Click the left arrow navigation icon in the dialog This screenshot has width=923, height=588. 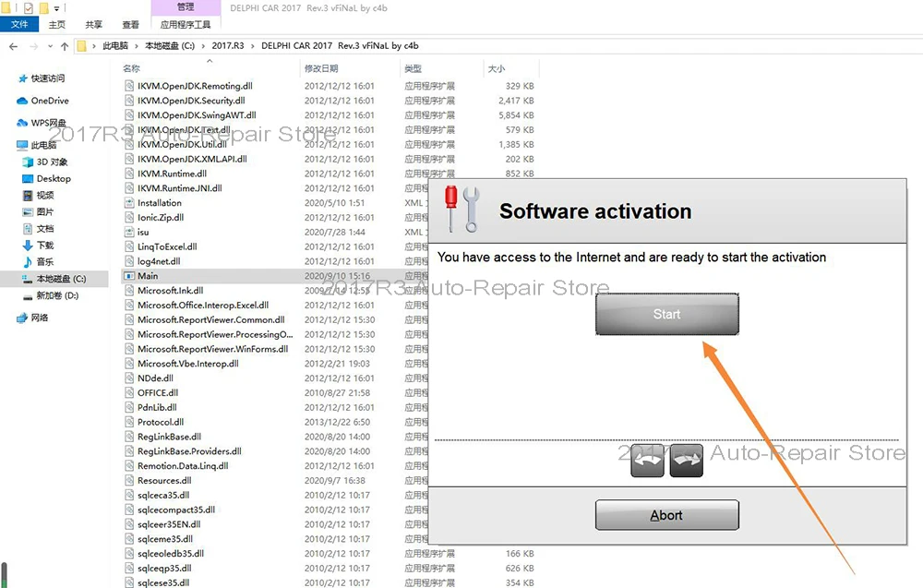click(x=648, y=461)
